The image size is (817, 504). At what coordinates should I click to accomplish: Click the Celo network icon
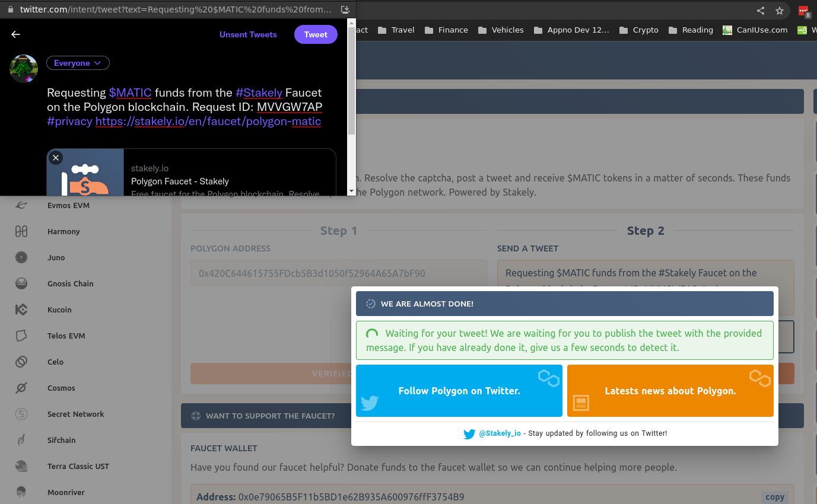pyautogui.click(x=21, y=362)
